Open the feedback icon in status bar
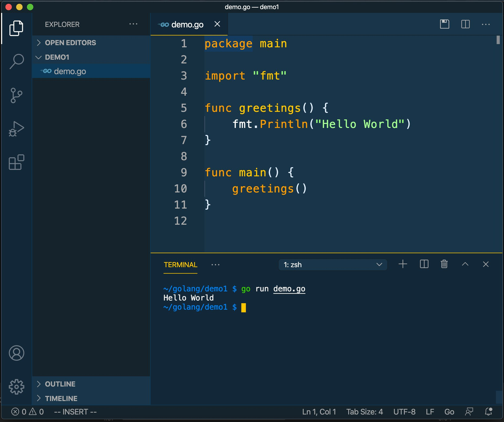This screenshot has width=504, height=422. pos(469,412)
